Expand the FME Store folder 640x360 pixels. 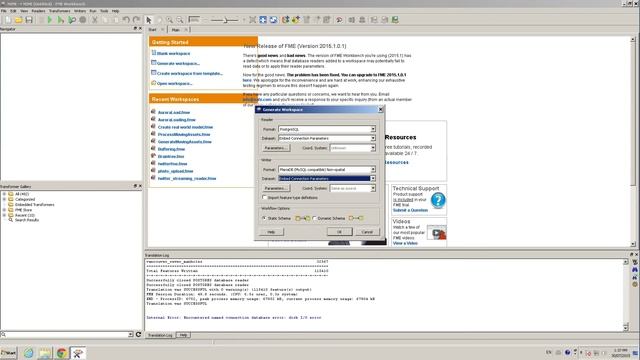click(x=4, y=210)
